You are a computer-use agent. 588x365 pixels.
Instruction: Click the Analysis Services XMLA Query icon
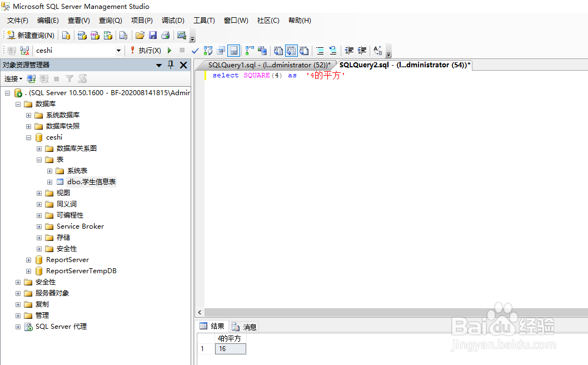point(108,35)
